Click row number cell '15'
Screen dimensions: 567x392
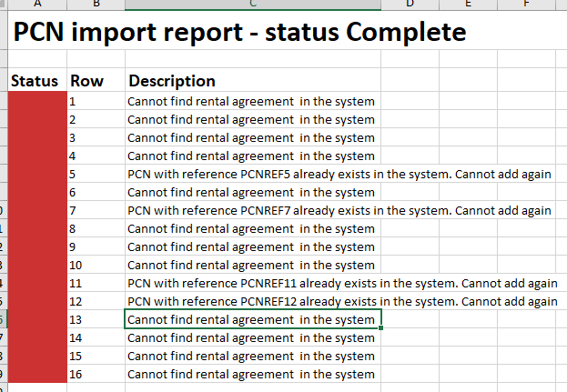click(96, 356)
